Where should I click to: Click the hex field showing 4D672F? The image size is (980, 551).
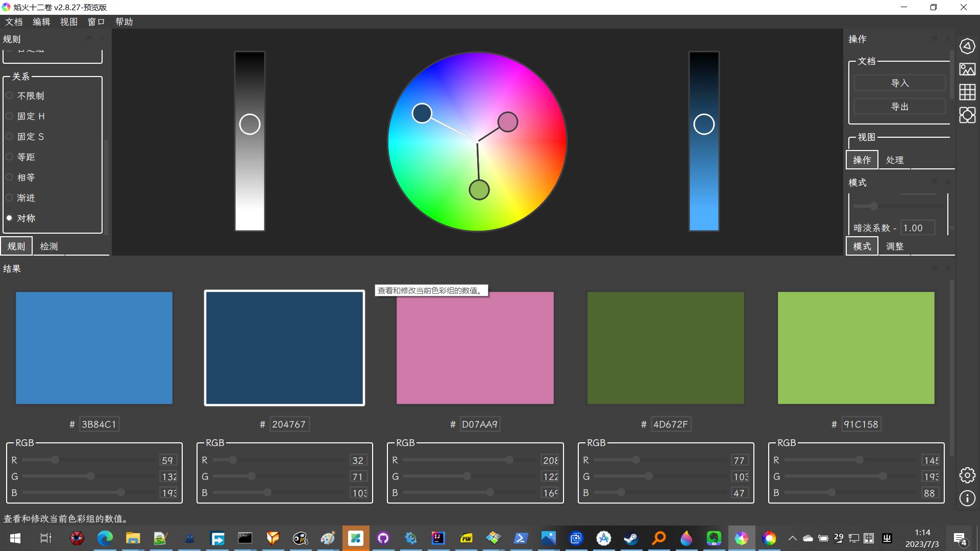point(671,424)
